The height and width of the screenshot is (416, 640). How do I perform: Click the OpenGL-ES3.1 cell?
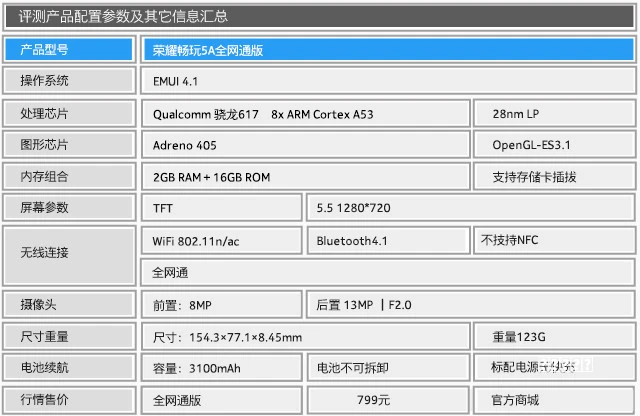pyautogui.click(x=554, y=145)
